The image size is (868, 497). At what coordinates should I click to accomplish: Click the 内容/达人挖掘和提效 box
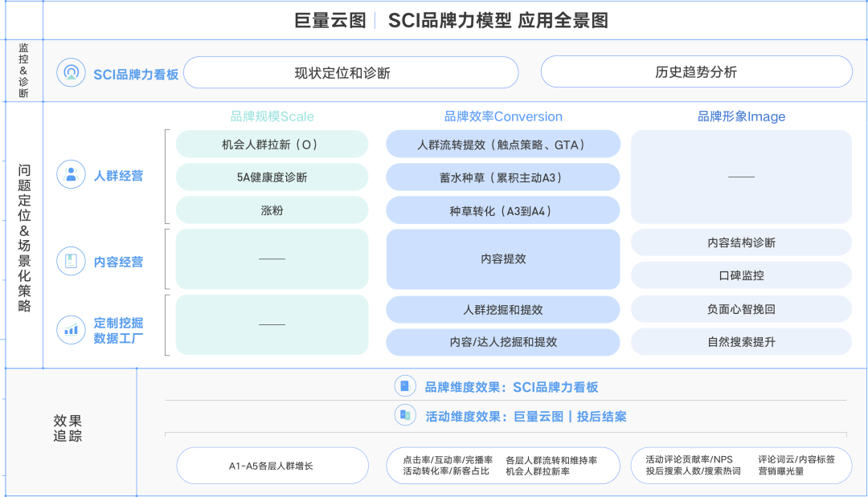[x=502, y=342]
